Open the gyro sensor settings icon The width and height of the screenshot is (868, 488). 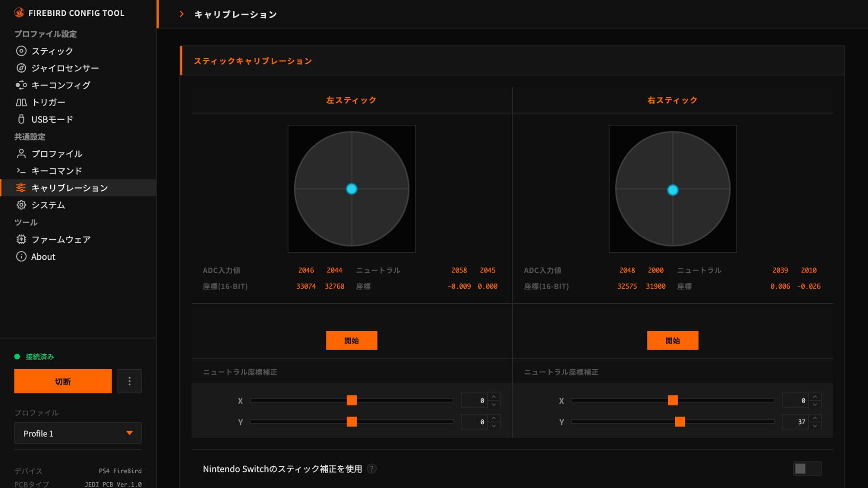click(x=21, y=68)
